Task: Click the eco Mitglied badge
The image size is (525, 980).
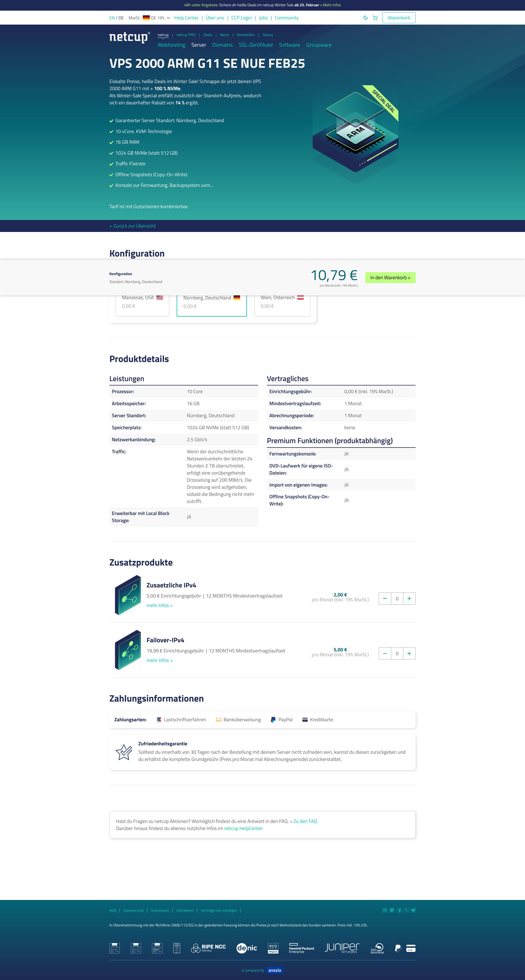Action: click(273, 948)
